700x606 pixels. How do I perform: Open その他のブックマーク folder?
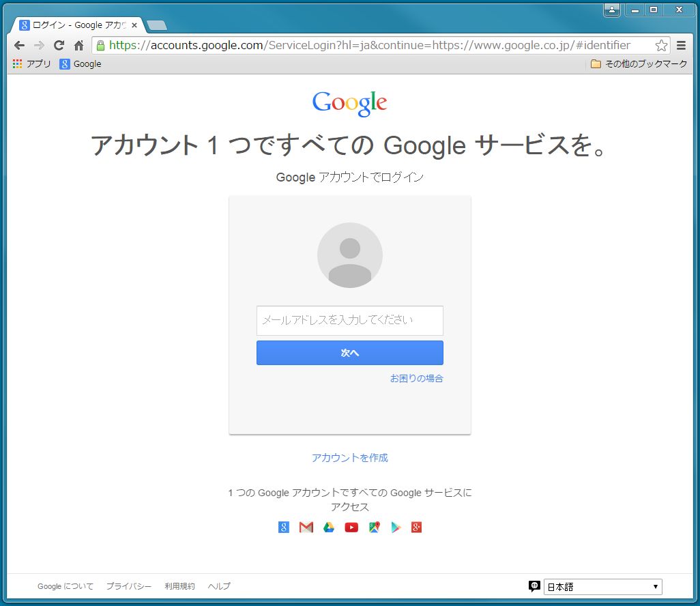(x=639, y=64)
